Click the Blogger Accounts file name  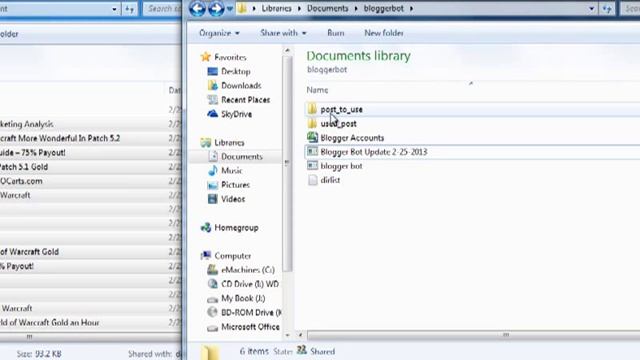click(x=352, y=138)
